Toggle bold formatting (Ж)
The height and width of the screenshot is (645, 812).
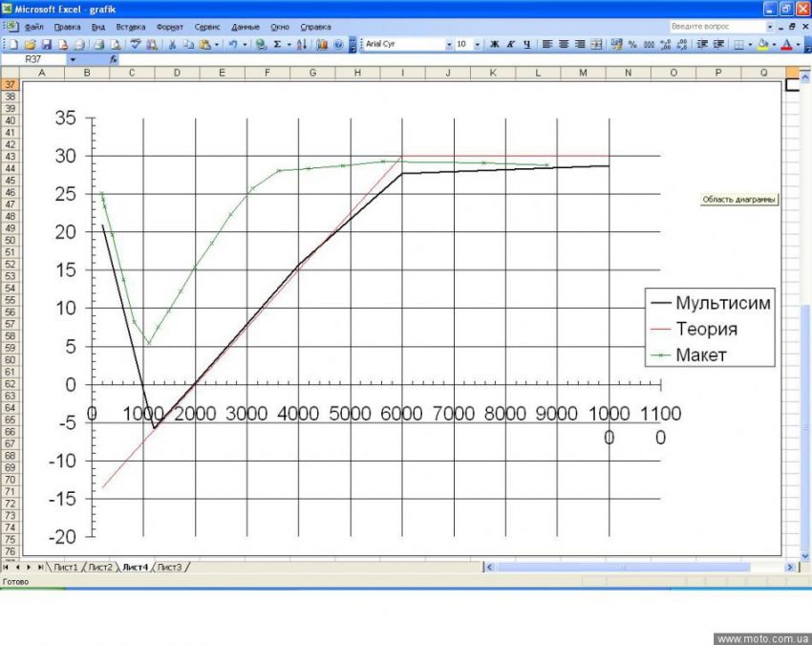495,44
